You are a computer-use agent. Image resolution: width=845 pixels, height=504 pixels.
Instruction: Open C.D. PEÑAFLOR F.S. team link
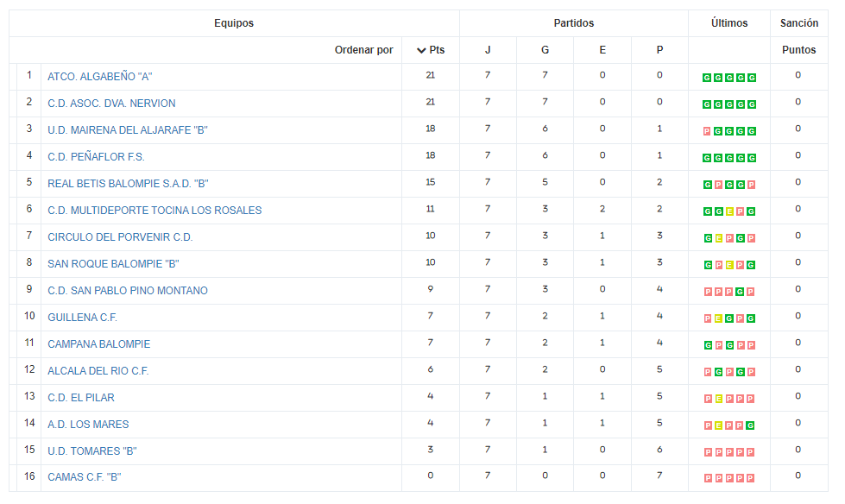pyautogui.click(x=96, y=157)
